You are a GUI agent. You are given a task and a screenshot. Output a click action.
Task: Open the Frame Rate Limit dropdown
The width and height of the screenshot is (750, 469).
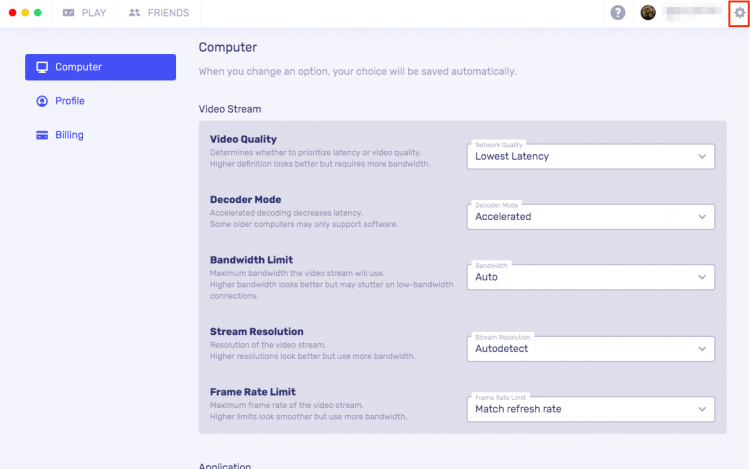pyautogui.click(x=590, y=408)
